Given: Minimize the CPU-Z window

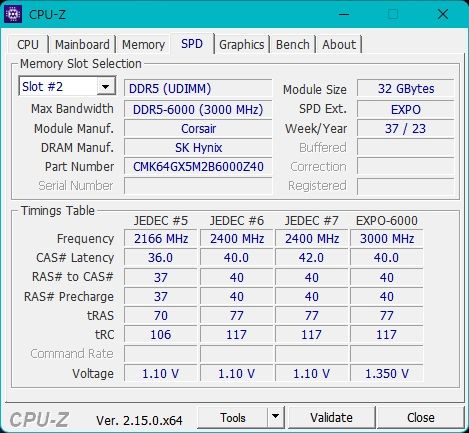Looking at the screenshot, I should click(x=344, y=14).
